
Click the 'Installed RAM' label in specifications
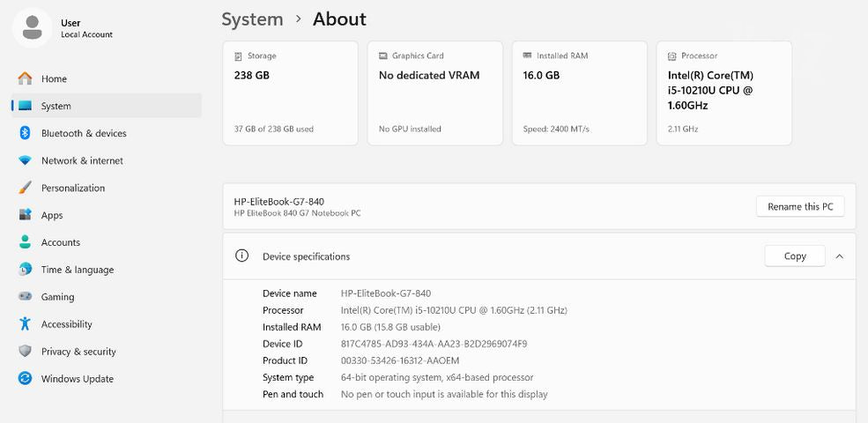[x=292, y=327]
